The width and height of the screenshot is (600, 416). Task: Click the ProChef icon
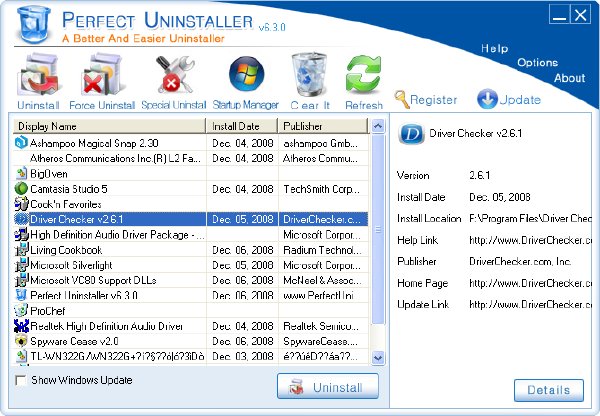coord(21,310)
